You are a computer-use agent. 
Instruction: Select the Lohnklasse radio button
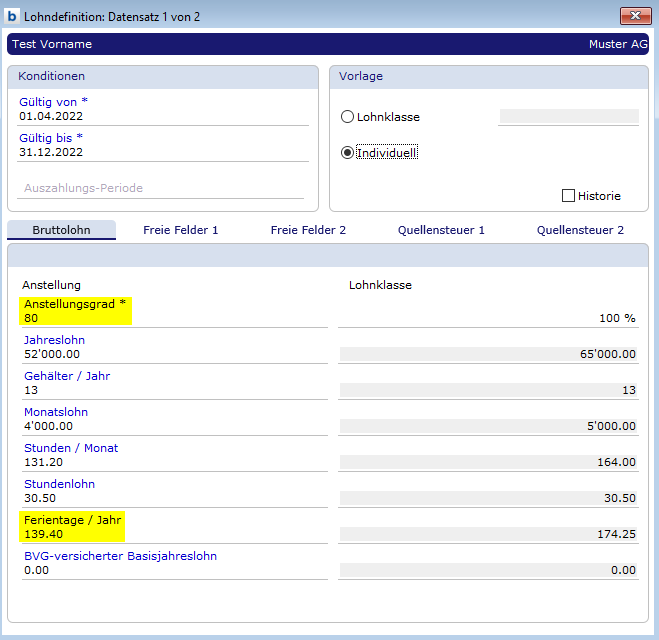pyautogui.click(x=347, y=117)
